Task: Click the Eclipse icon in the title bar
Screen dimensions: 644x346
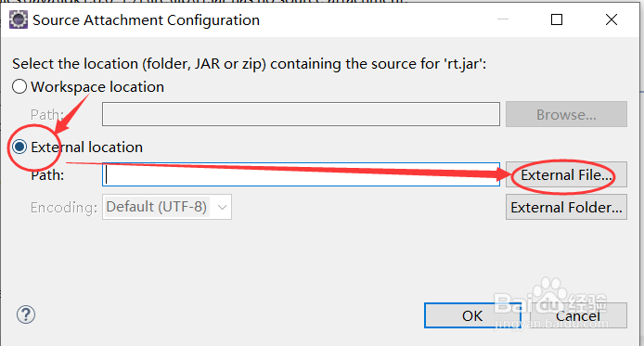Action: [x=19, y=19]
